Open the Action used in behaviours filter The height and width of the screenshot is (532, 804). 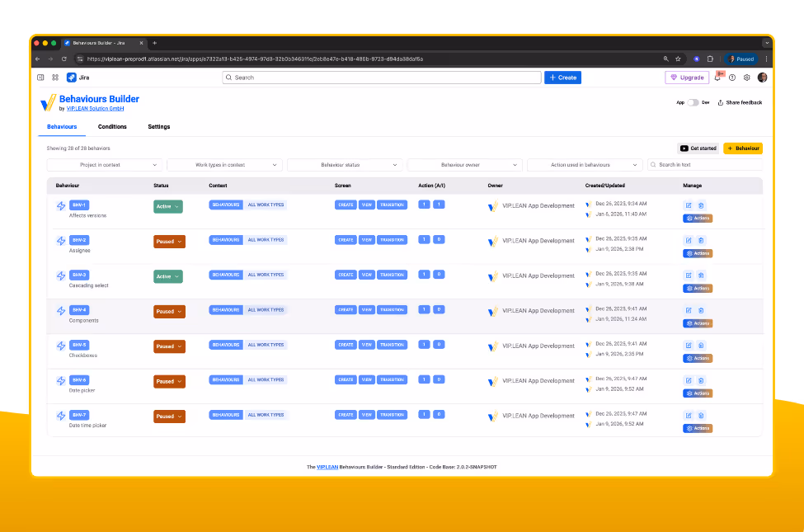coord(585,165)
